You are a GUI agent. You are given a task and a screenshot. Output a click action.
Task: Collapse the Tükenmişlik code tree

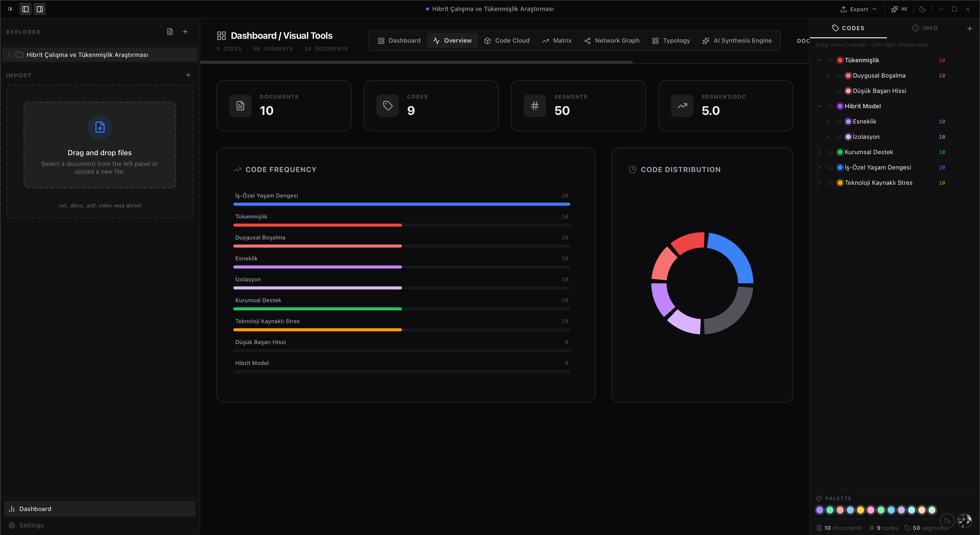click(819, 60)
